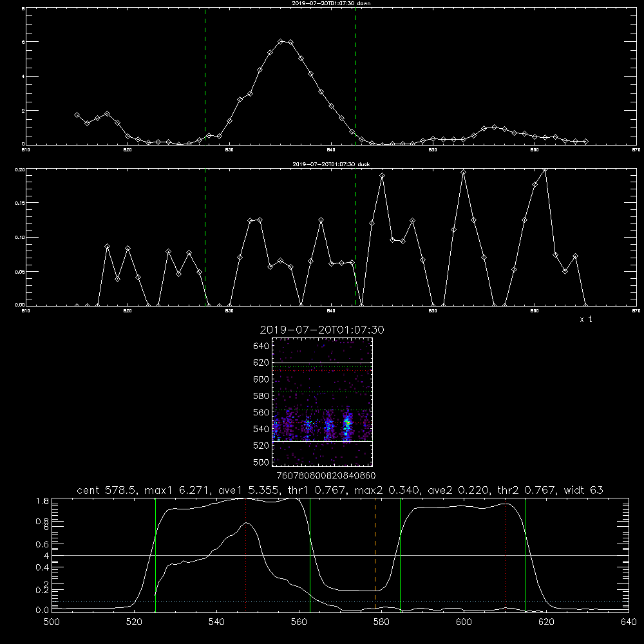Click the green vertical line at 525 in bottom plot
644x644 pixels.
pyautogui.click(x=155, y=554)
